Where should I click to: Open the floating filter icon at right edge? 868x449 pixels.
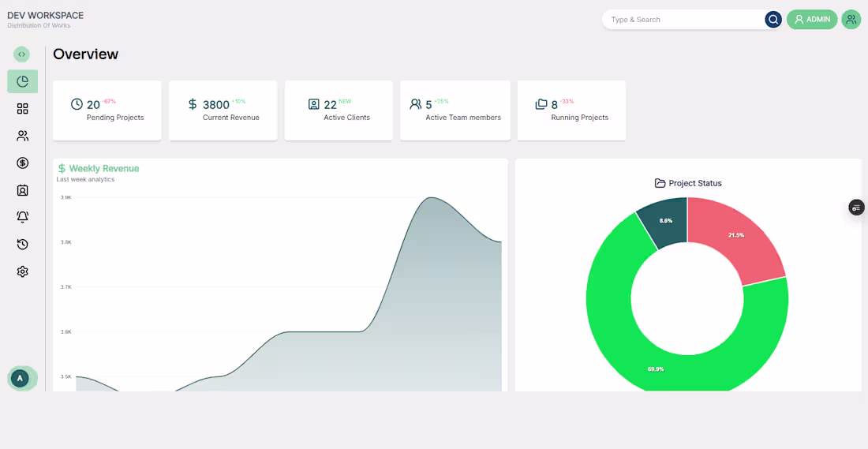click(856, 208)
